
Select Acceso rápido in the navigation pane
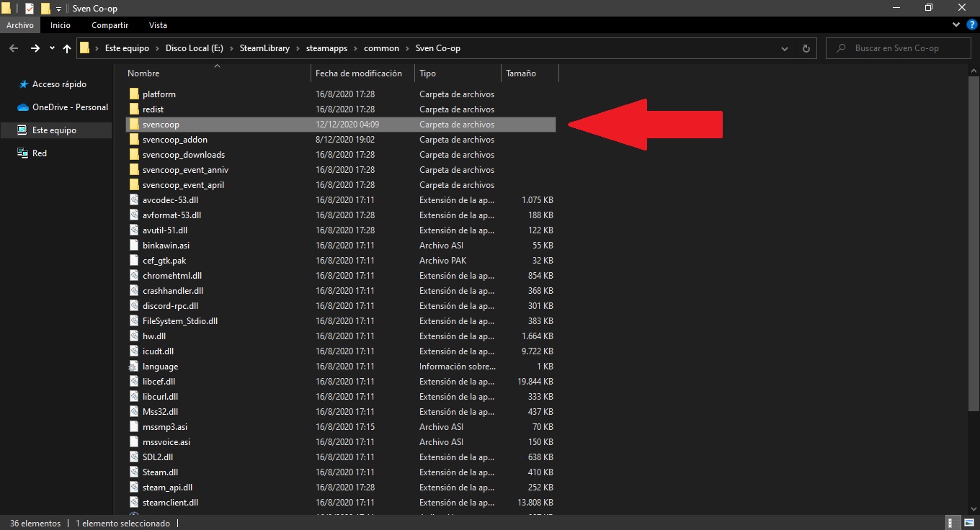point(59,84)
